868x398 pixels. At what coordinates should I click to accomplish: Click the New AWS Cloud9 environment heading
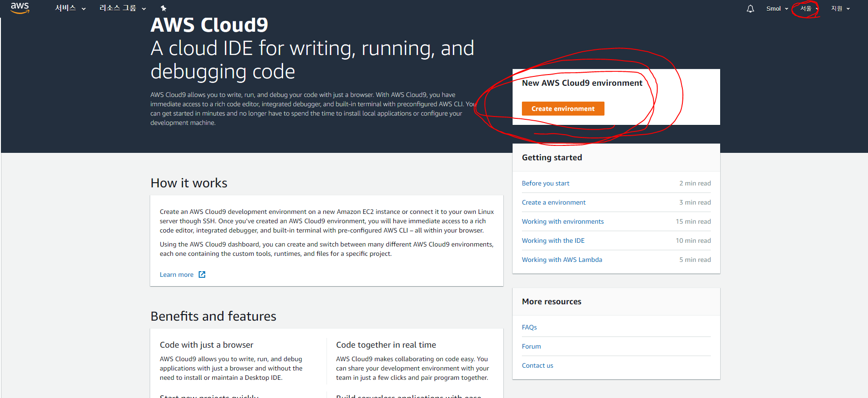point(582,83)
